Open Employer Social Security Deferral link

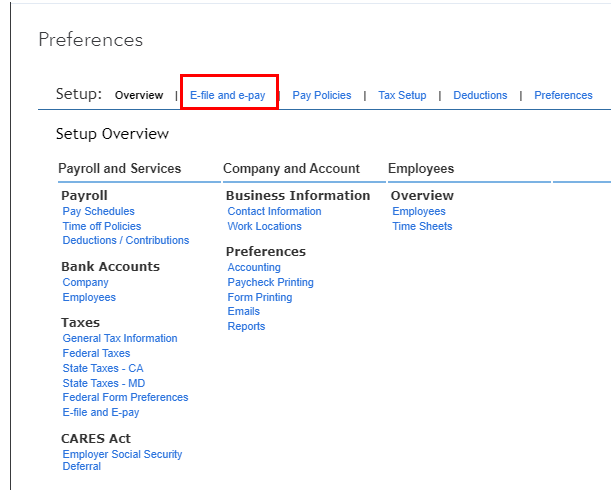[x=122, y=455]
